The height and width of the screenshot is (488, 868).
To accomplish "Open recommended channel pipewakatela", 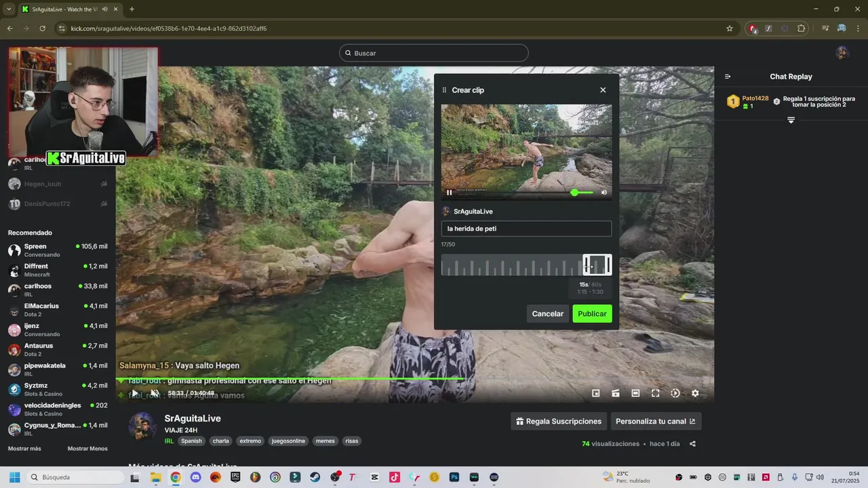I will 58,369.
